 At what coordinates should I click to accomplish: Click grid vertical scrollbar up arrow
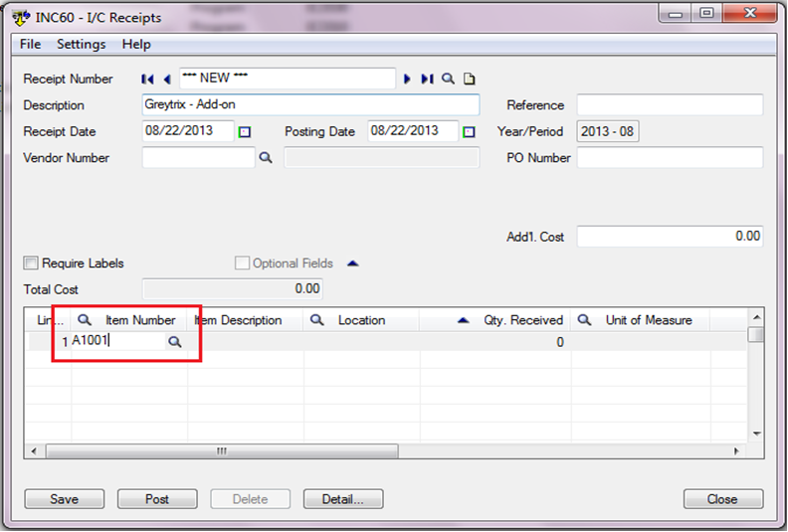click(756, 317)
